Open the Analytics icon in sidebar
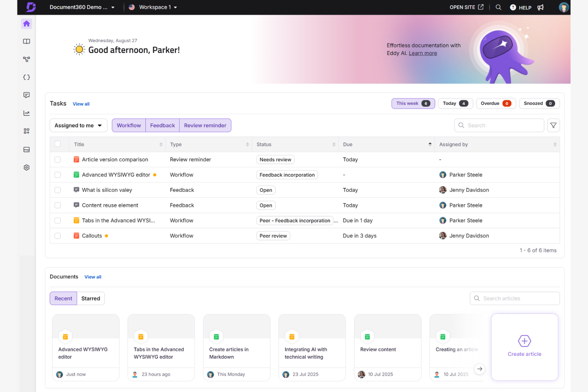 (x=26, y=113)
